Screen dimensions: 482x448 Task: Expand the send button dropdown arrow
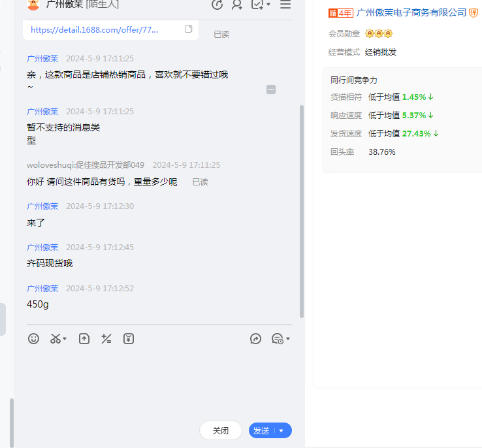click(x=281, y=430)
